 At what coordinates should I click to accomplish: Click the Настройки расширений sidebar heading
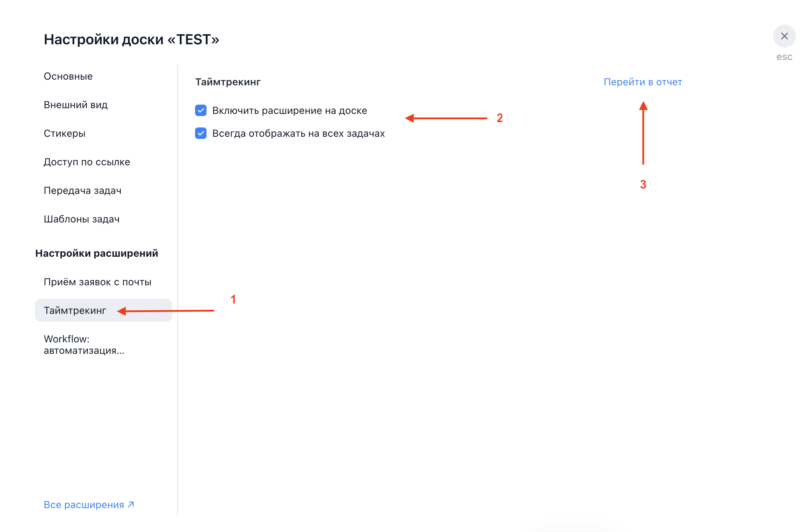tap(96, 254)
